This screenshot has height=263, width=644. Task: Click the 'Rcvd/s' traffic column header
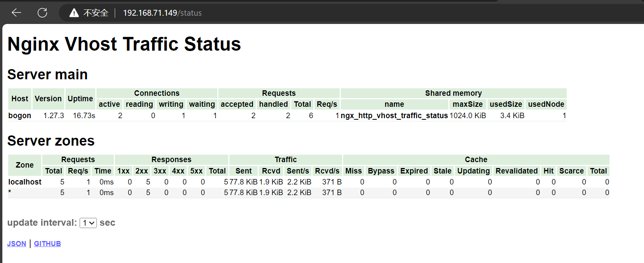(x=327, y=171)
